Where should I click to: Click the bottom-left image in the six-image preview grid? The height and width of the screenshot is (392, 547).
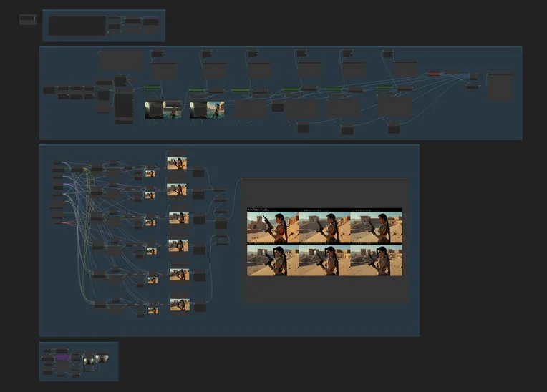[272, 261]
